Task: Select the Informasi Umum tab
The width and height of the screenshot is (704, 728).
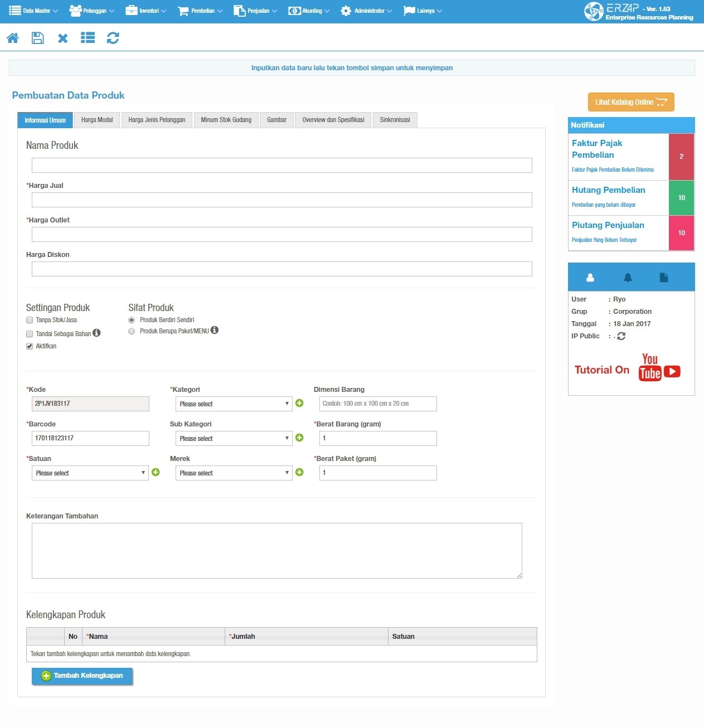Action: pyautogui.click(x=45, y=120)
